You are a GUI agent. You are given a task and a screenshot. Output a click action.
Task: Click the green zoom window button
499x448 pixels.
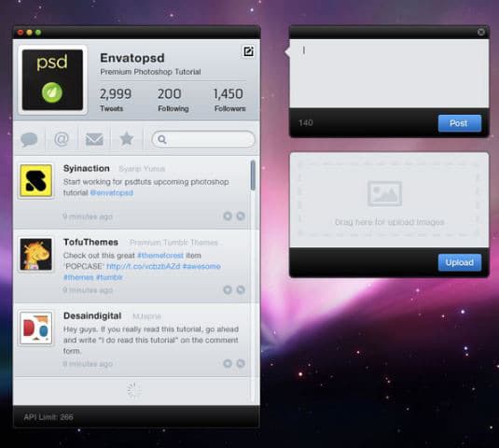click(x=38, y=32)
